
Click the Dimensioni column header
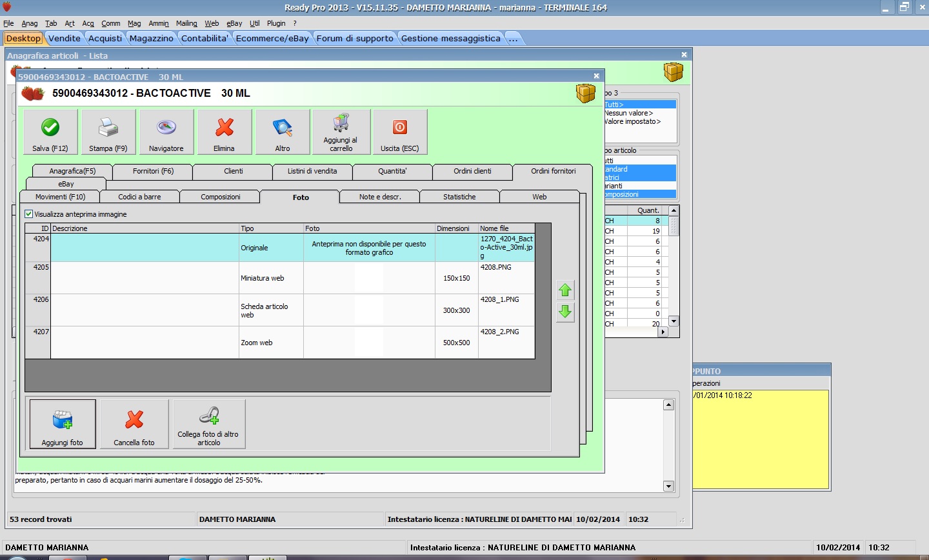click(x=457, y=228)
